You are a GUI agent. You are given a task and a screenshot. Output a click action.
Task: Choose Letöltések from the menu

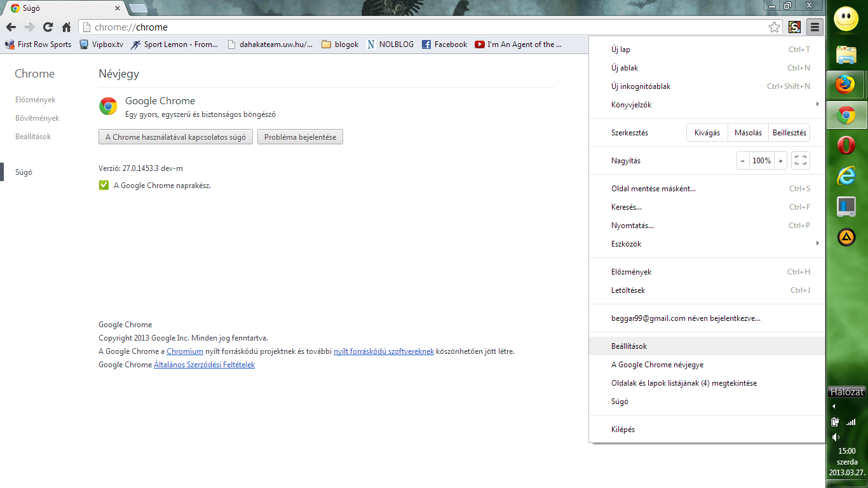(x=707, y=290)
